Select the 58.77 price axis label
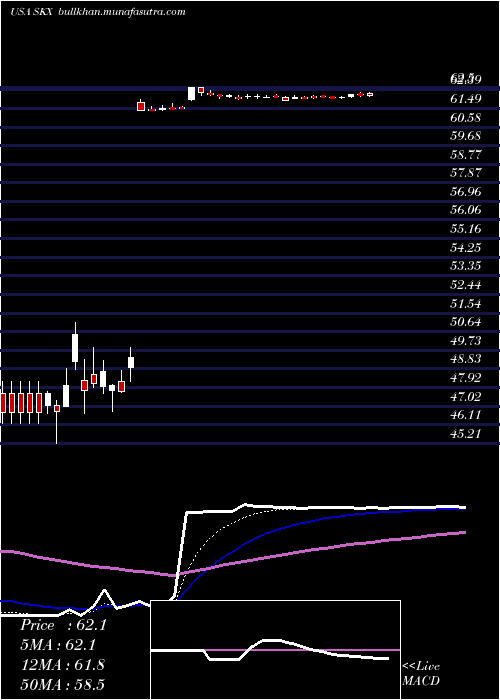Viewport: 500px width, 700px height. tap(465, 155)
